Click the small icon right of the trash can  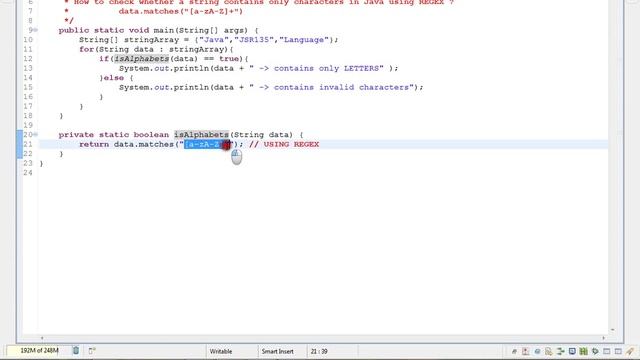pos(92,350)
